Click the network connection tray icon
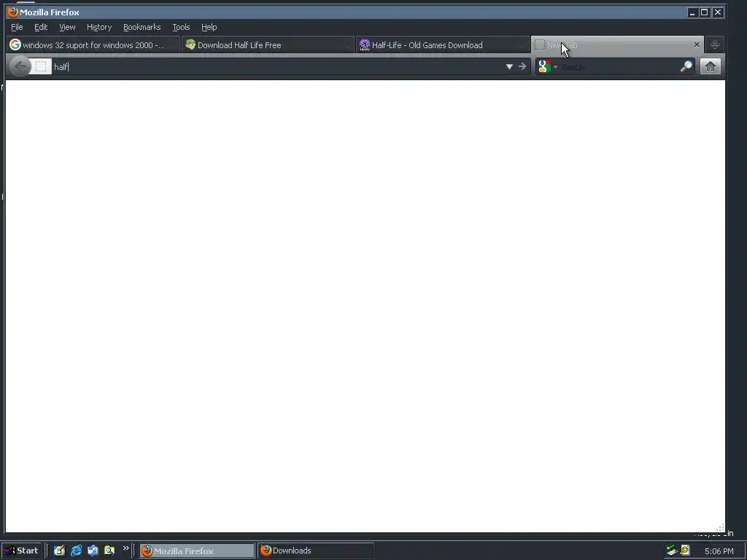 click(x=672, y=551)
